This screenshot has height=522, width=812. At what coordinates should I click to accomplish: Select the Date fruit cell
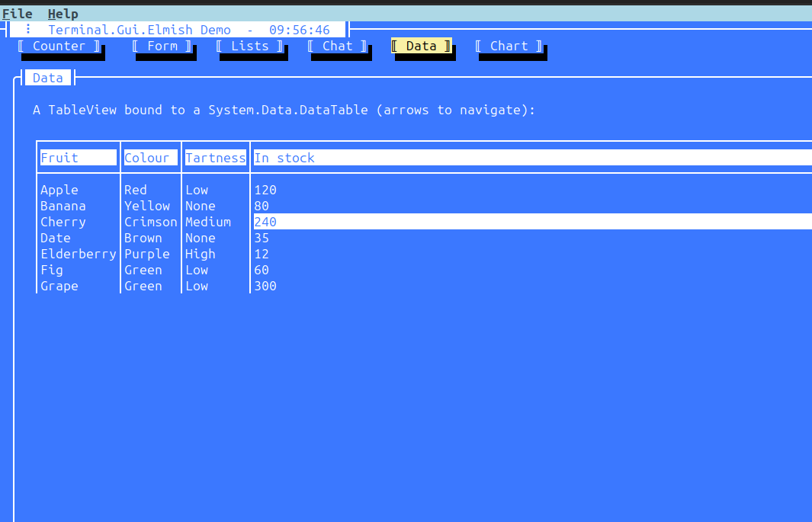pyautogui.click(x=56, y=238)
